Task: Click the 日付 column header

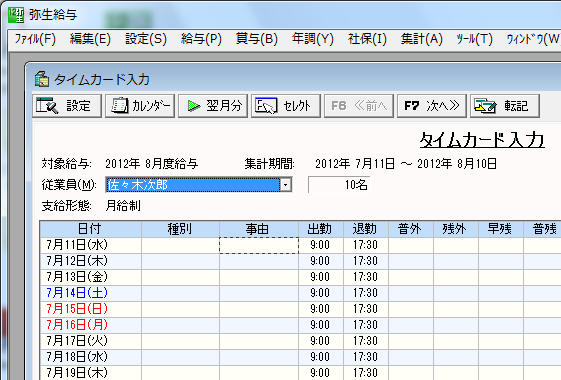Action: [x=91, y=229]
